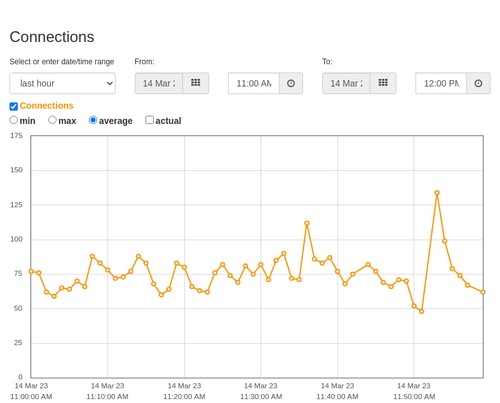The width and height of the screenshot is (500, 403).
Task: Toggle the Connections series checkbox
Action: (14, 106)
